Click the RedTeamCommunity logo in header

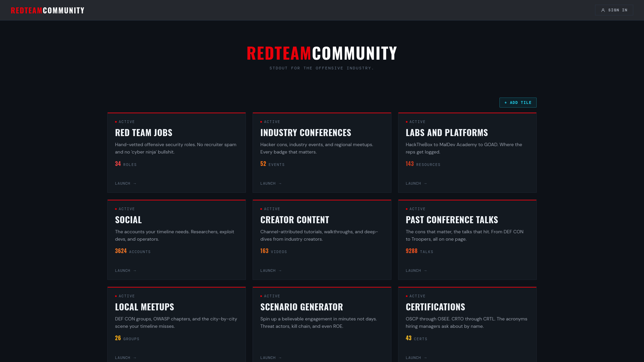(48, 10)
